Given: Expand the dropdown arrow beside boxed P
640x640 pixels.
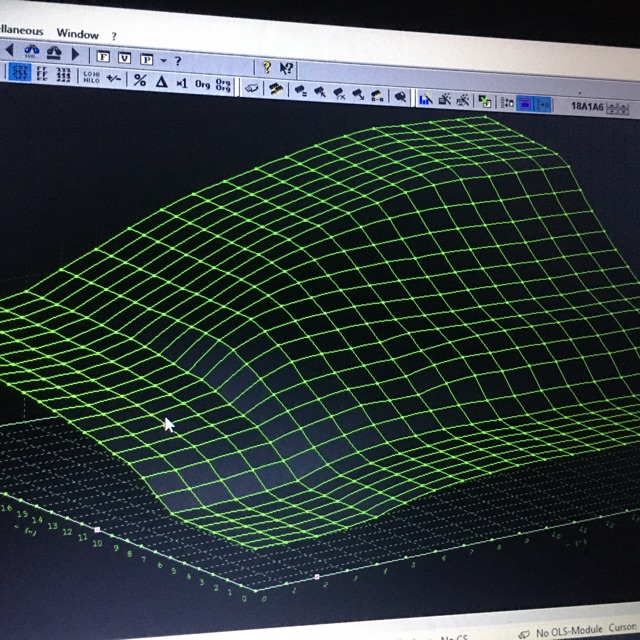Looking at the screenshot, I should click(162, 61).
